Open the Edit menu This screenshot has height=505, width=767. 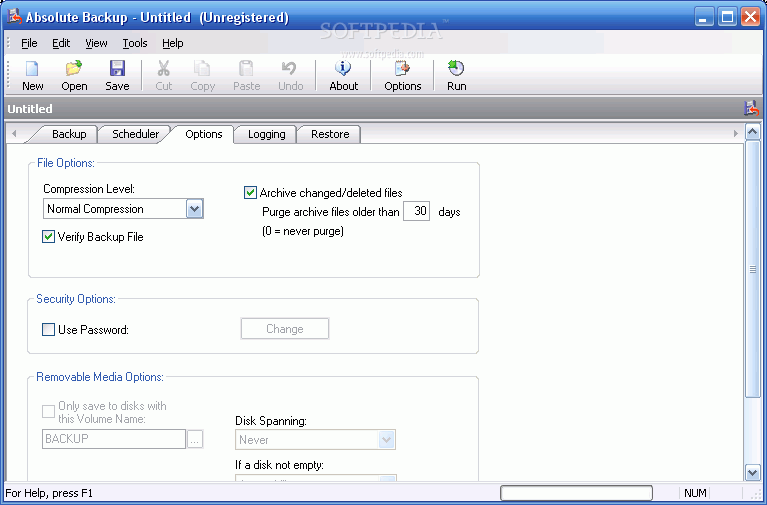61,43
